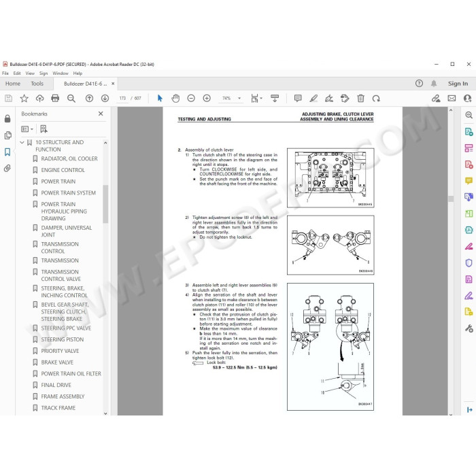Open the notifications bell
The width and height of the screenshot is (476, 476).
coord(434,84)
